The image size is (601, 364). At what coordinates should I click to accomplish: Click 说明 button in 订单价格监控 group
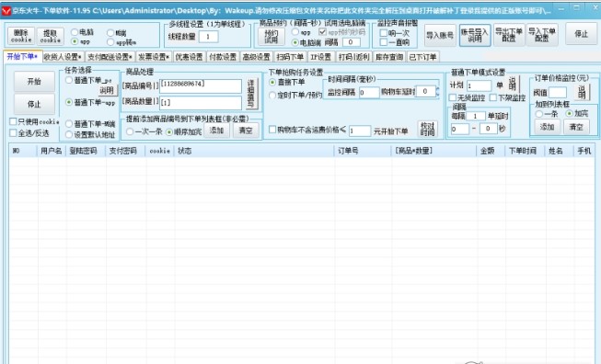pyautogui.click(x=582, y=92)
